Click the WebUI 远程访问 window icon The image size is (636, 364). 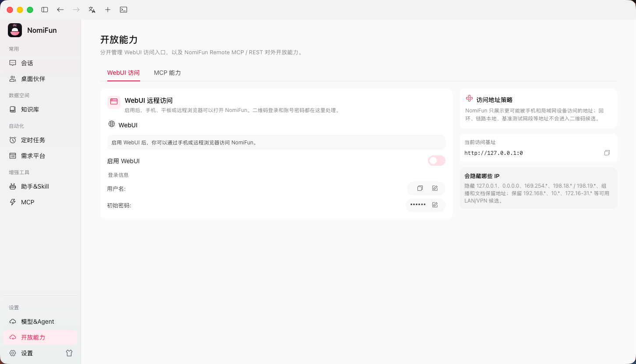pyautogui.click(x=114, y=102)
